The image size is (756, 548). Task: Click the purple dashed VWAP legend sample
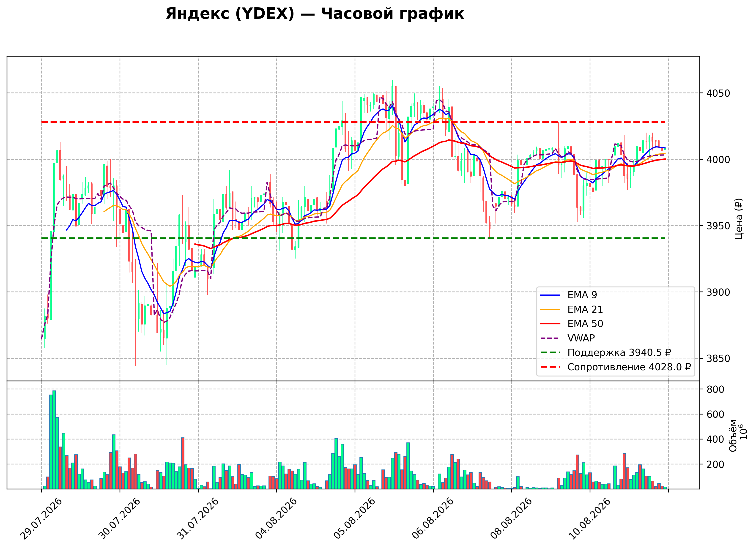click(550, 338)
